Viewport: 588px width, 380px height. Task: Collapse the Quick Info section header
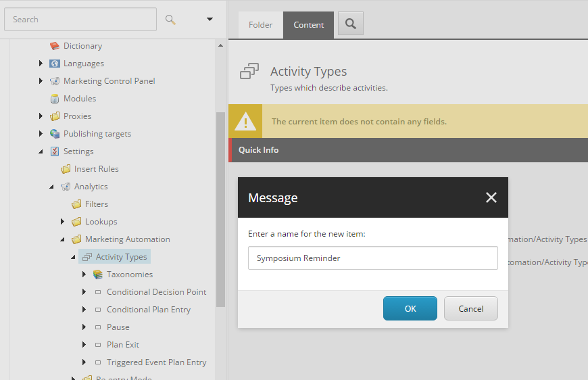click(408, 150)
